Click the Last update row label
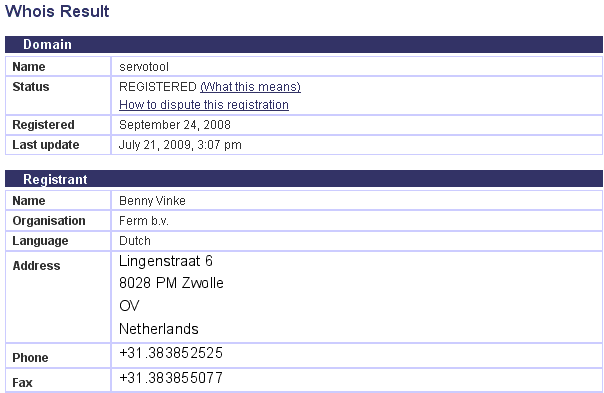604x393 pixels. click(x=46, y=145)
